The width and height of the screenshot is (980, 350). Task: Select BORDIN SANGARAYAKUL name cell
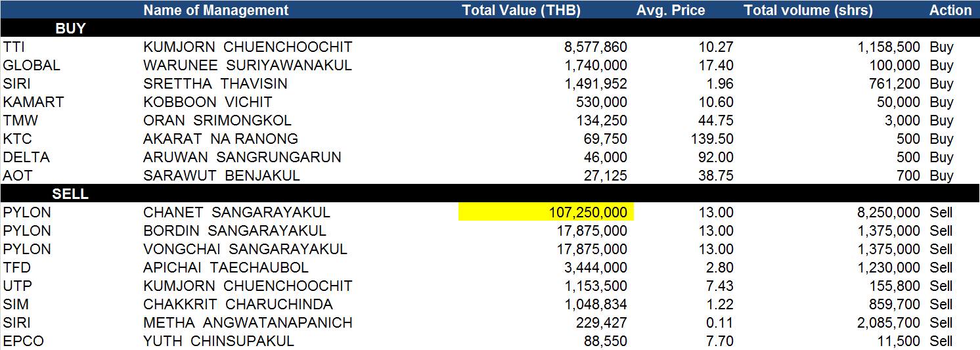234,230
